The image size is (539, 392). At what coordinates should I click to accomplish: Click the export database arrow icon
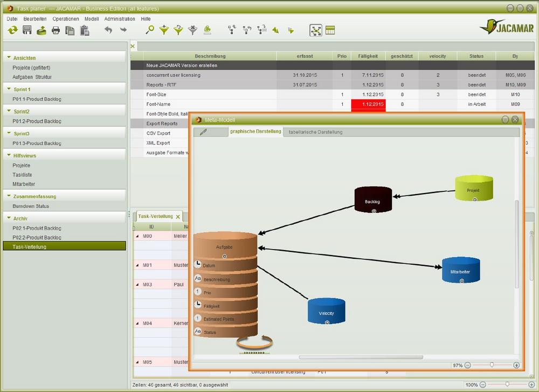point(42,30)
